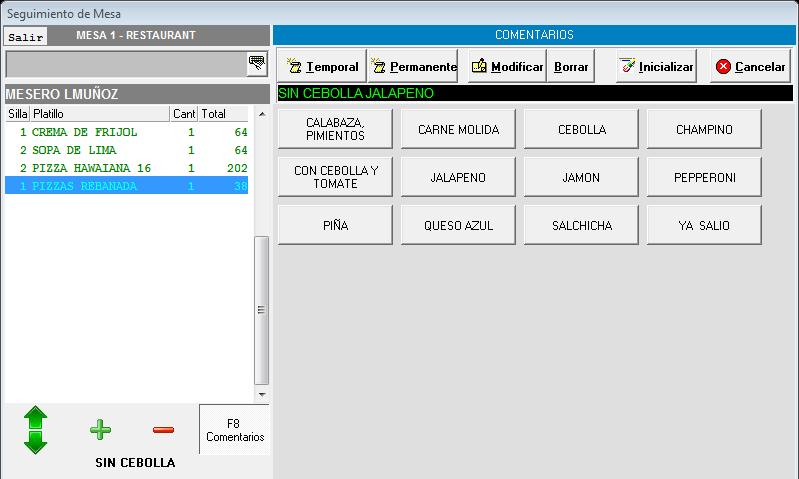799x479 pixels.
Task: Select the JAMON comment button
Action: pyautogui.click(x=581, y=177)
